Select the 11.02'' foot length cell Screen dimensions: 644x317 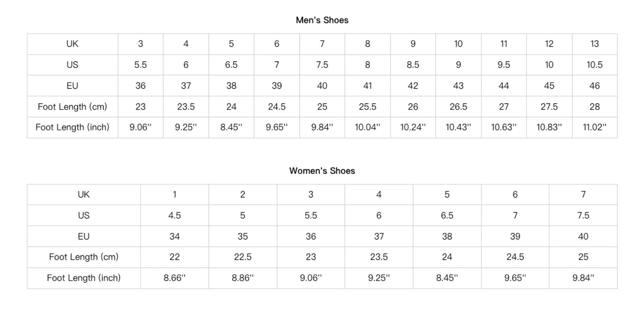tap(595, 128)
